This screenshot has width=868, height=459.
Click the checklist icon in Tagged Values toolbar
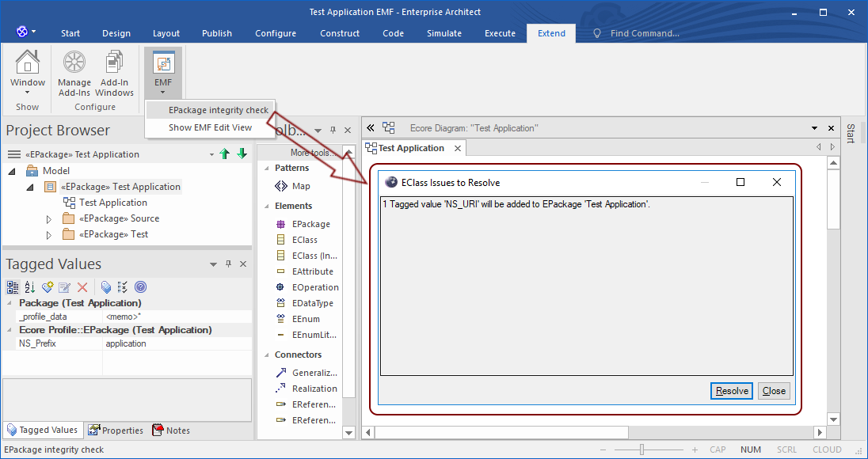point(123,287)
